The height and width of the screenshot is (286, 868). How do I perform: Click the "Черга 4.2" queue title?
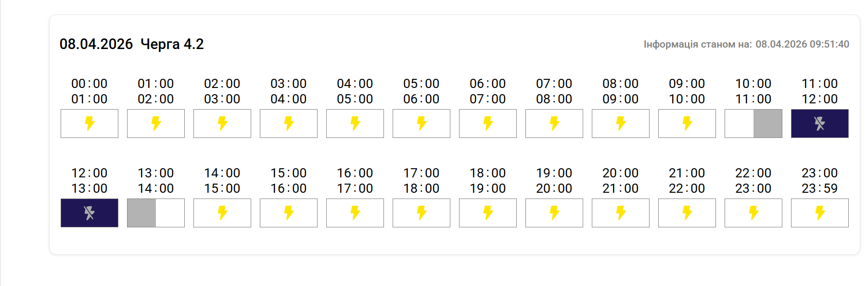coord(172,44)
